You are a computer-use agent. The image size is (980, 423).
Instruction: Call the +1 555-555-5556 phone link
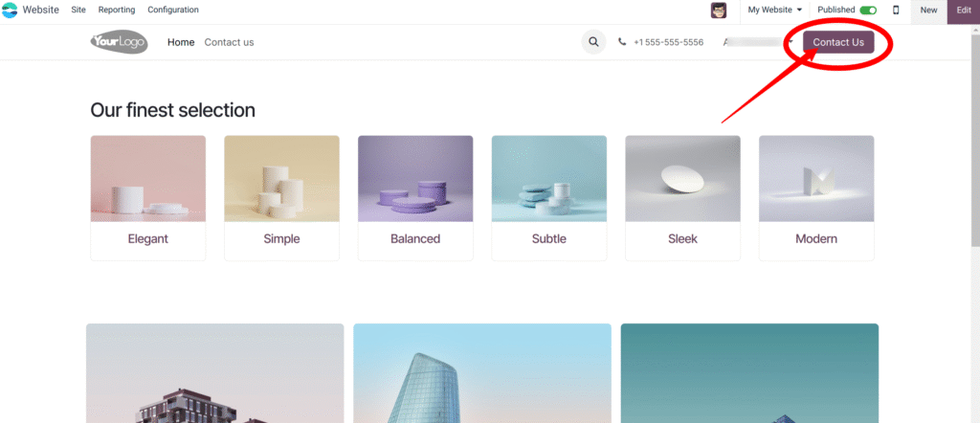coord(668,42)
